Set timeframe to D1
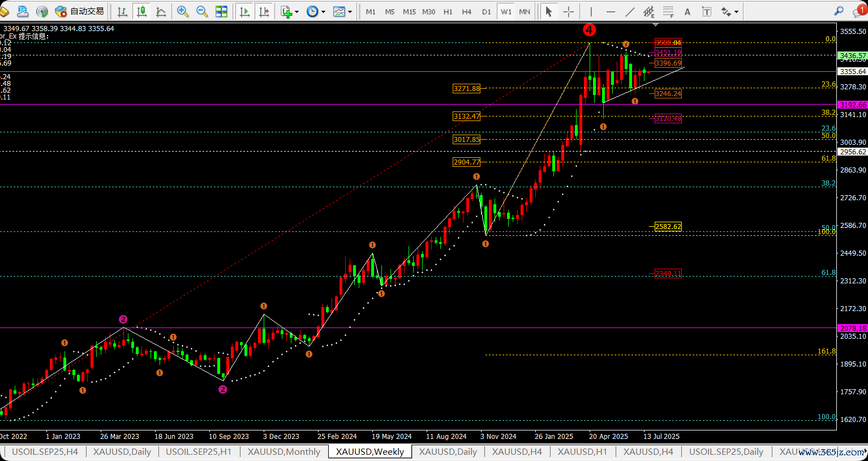The image size is (868, 461). tap(486, 11)
